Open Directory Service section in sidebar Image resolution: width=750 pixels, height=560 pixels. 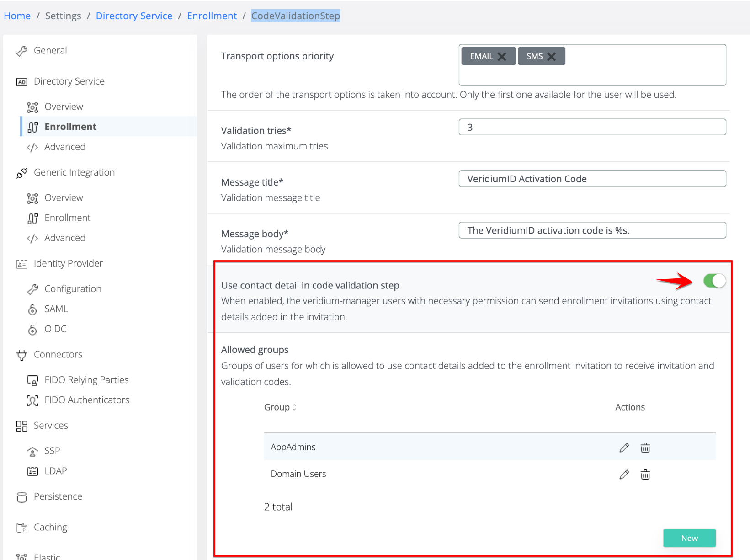click(x=69, y=81)
